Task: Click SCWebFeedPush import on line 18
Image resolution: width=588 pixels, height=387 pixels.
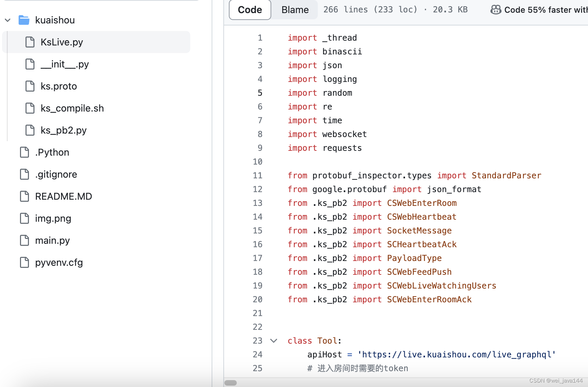Action: tap(419, 272)
